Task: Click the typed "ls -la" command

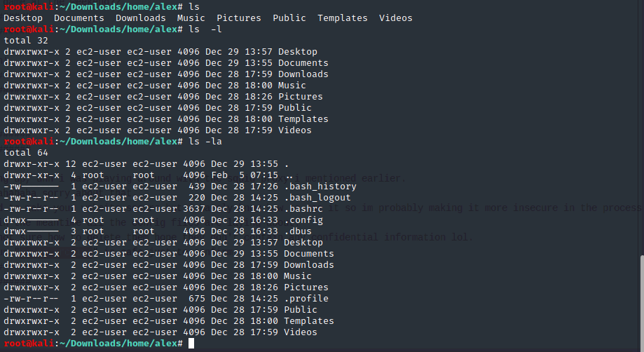Action: [206, 142]
